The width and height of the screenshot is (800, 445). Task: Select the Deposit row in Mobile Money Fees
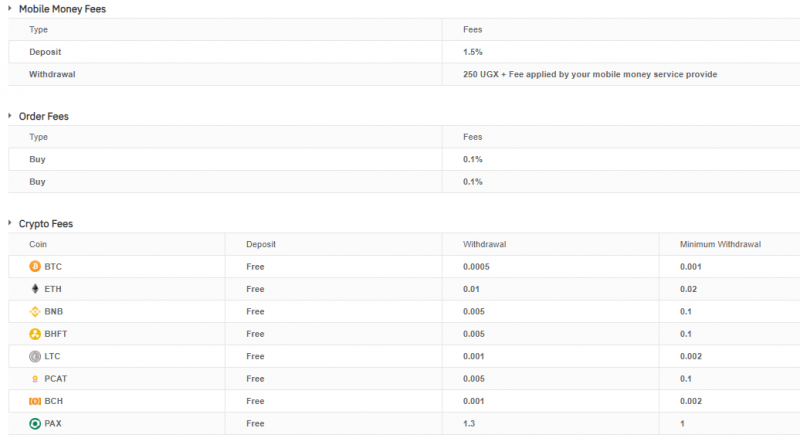[404, 52]
